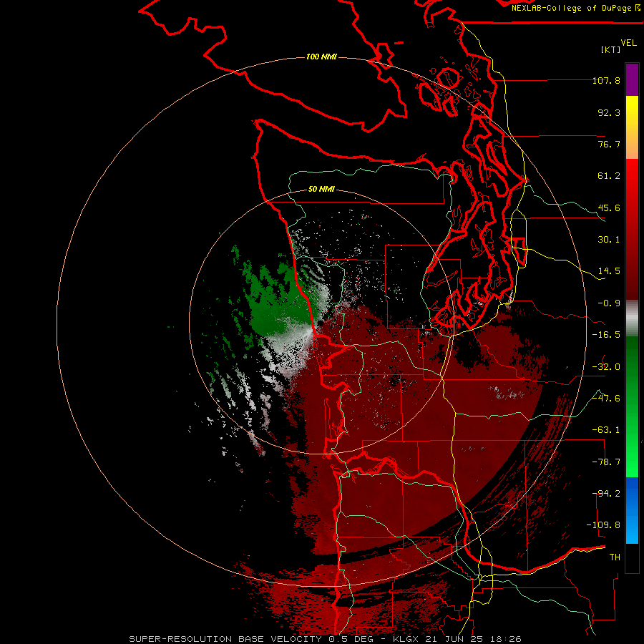
Task: Click the purple color bar segment
Action: [632, 79]
